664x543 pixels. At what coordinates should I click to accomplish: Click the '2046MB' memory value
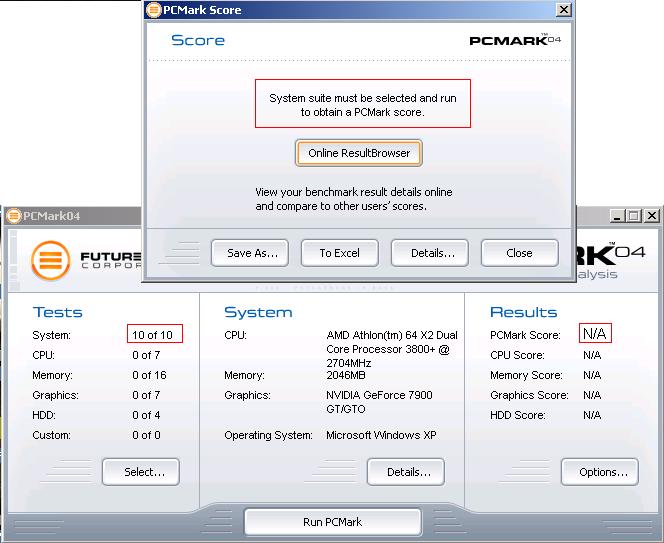346,375
